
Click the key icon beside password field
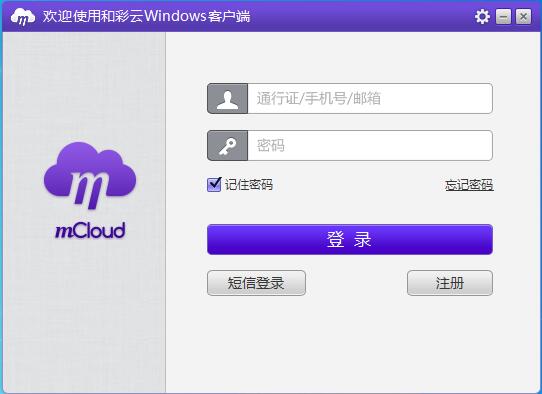pos(227,146)
